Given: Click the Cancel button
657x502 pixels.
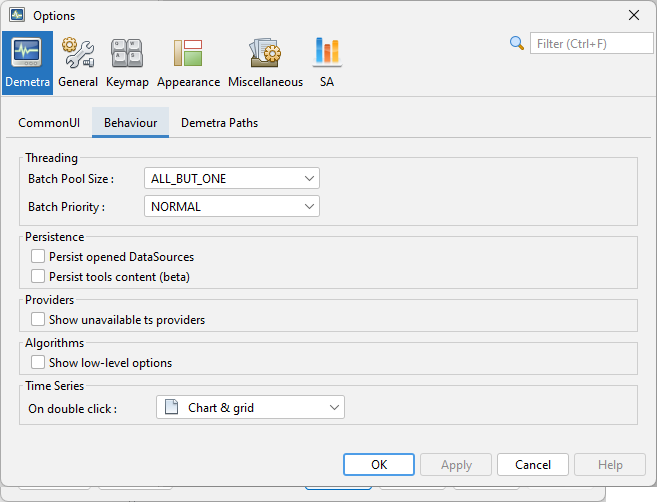Looking at the screenshot, I should tap(532, 465).
